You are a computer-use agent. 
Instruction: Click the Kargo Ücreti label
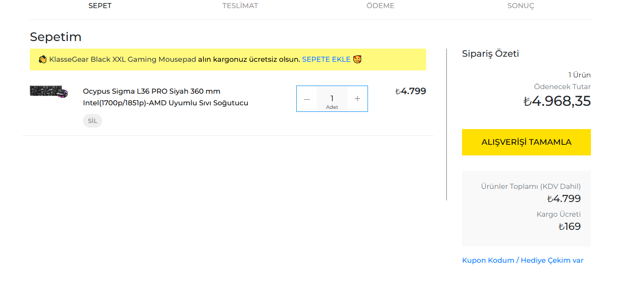[559, 214]
